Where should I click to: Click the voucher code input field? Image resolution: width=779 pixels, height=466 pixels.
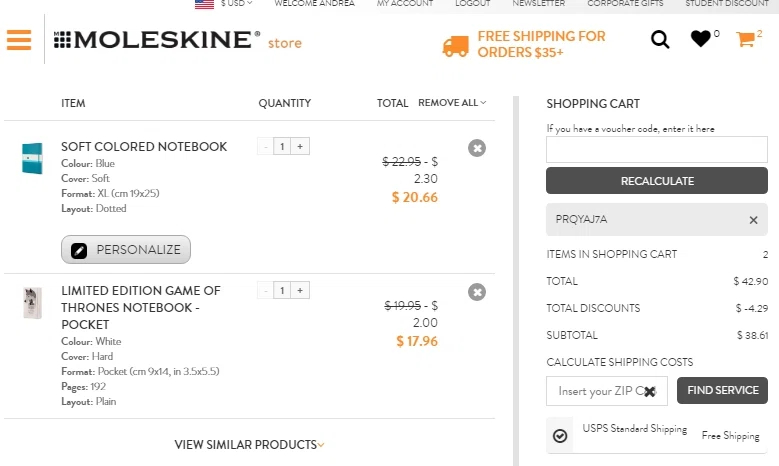tap(657, 150)
